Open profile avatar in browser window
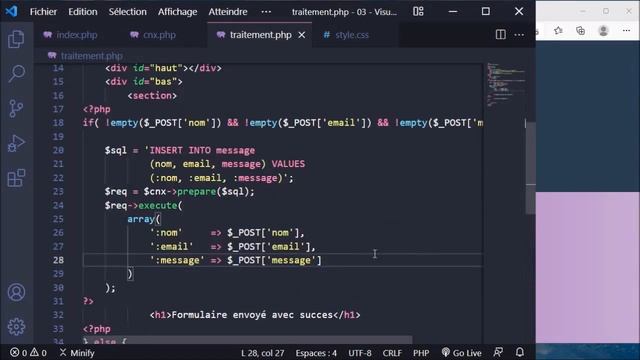The width and height of the screenshot is (640, 360). 603,31
